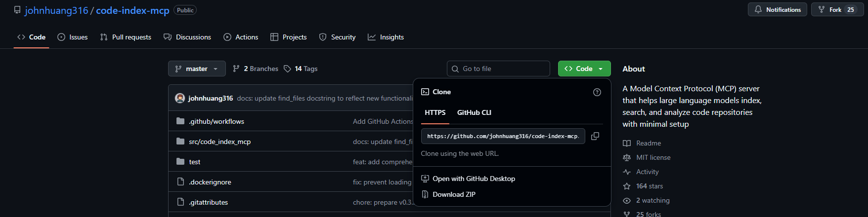Open the .gitattributes file

point(209,202)
